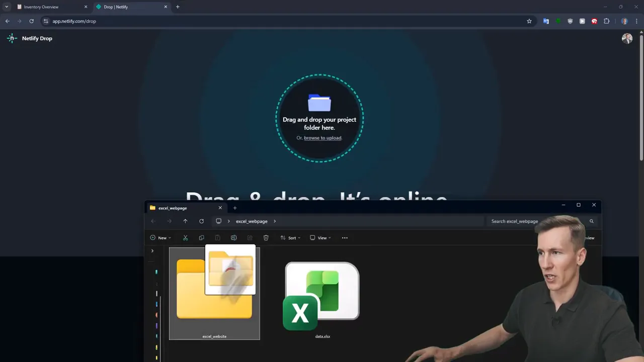
Task: Open the See more options menu in File Explorer
Action: pos(345,237)
